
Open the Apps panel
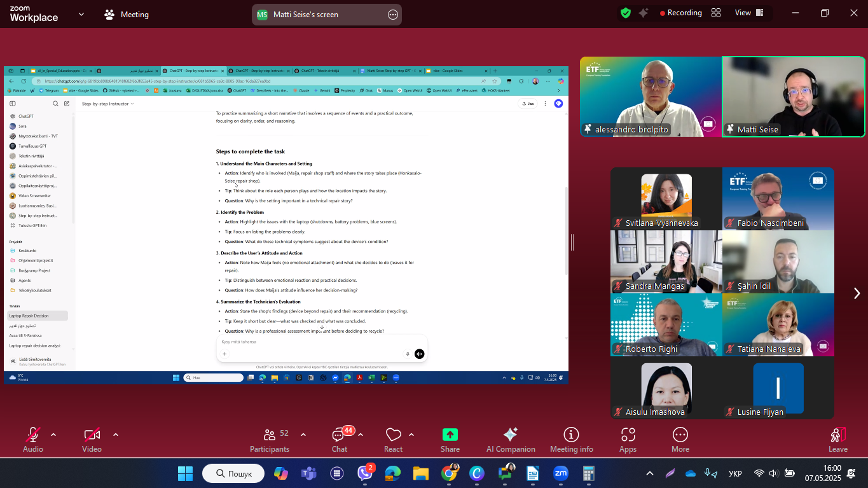coord(628,440)
